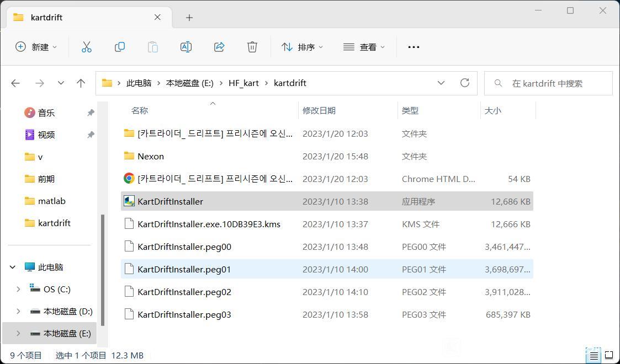The height and width of the screenshot is (364, 620).
Task: Navigate to 本地磁盘 (E:) in breadcrumb
Action: tap(190, 83)
